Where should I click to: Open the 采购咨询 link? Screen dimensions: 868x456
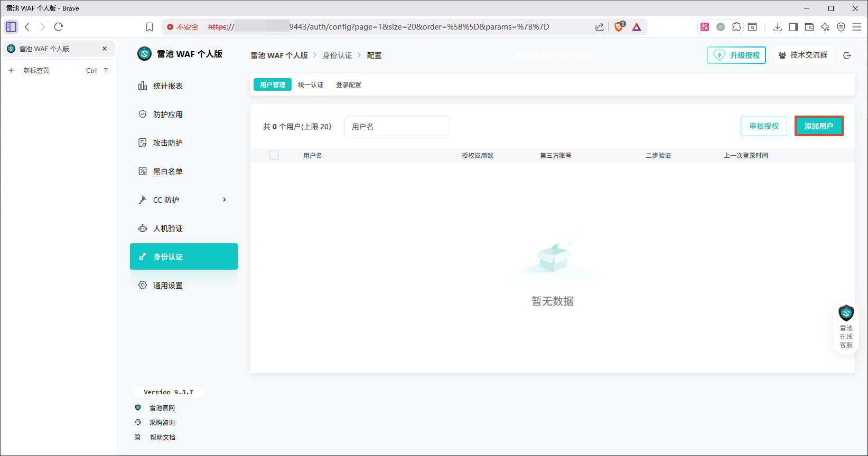(x=162, y=423)
